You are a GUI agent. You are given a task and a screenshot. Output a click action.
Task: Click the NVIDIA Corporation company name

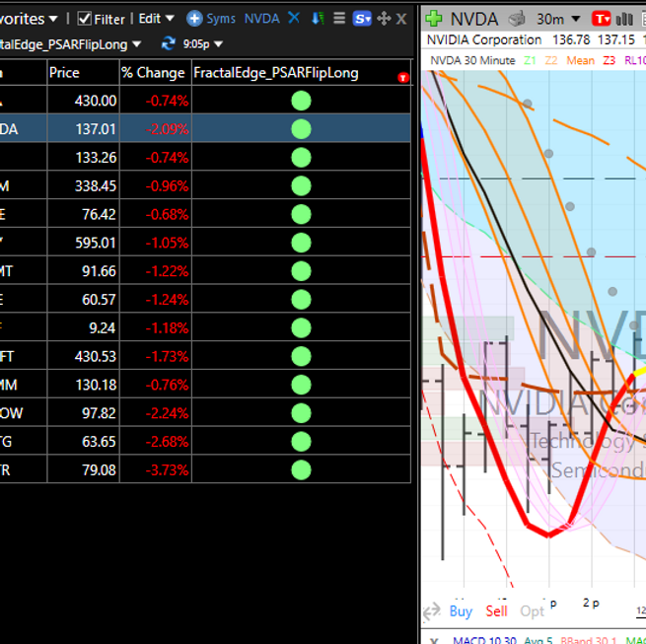484,40
